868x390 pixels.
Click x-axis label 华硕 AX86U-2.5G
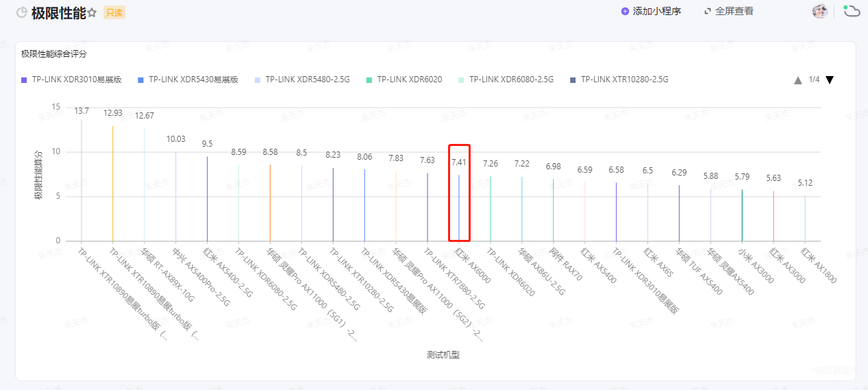click(x=541, y=271)
